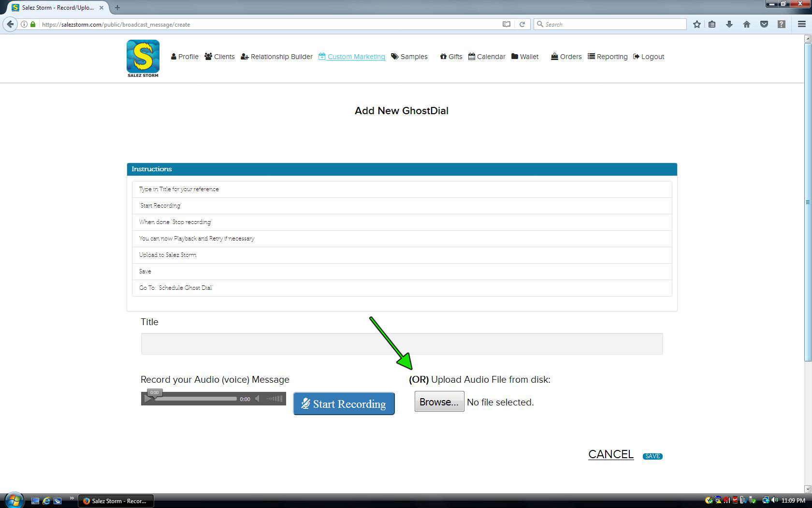Open the Firefox hamburger menu

coord(801,24)
